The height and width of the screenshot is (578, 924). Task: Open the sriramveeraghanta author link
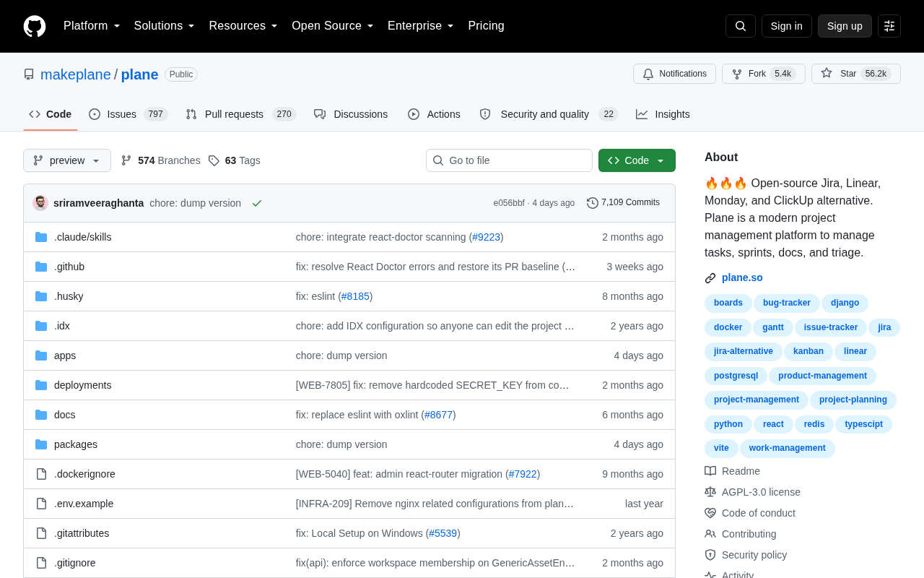(98, 203)
